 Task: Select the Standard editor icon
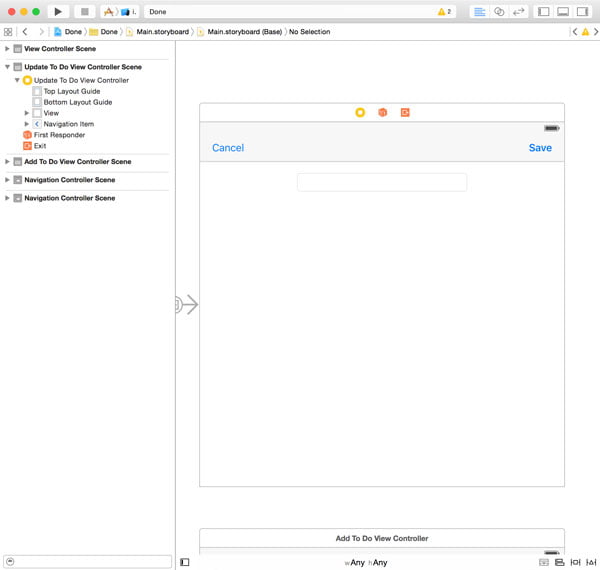[479, 11]
